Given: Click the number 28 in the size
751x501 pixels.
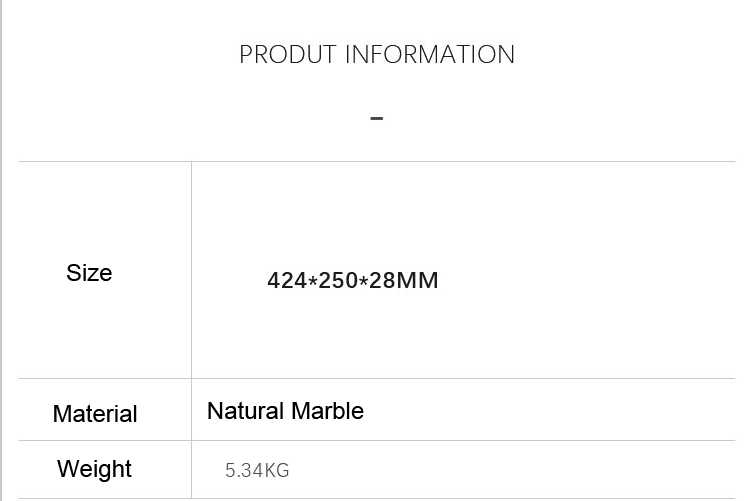Looking at the screenshot, I should coord(382,280).
